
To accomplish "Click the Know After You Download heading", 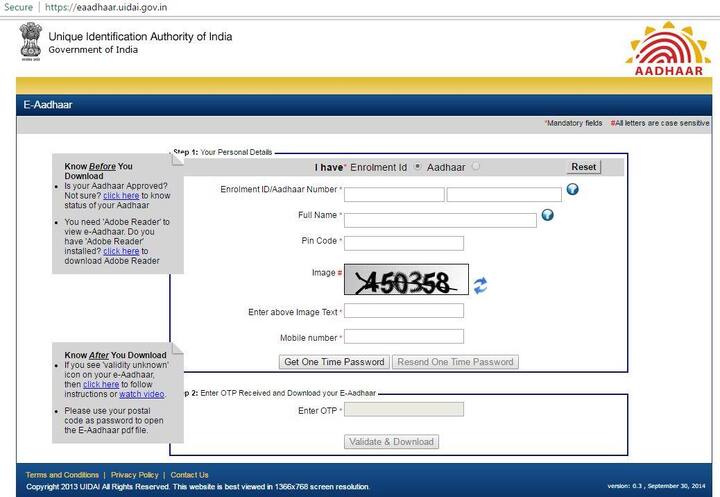I will 115,355.
